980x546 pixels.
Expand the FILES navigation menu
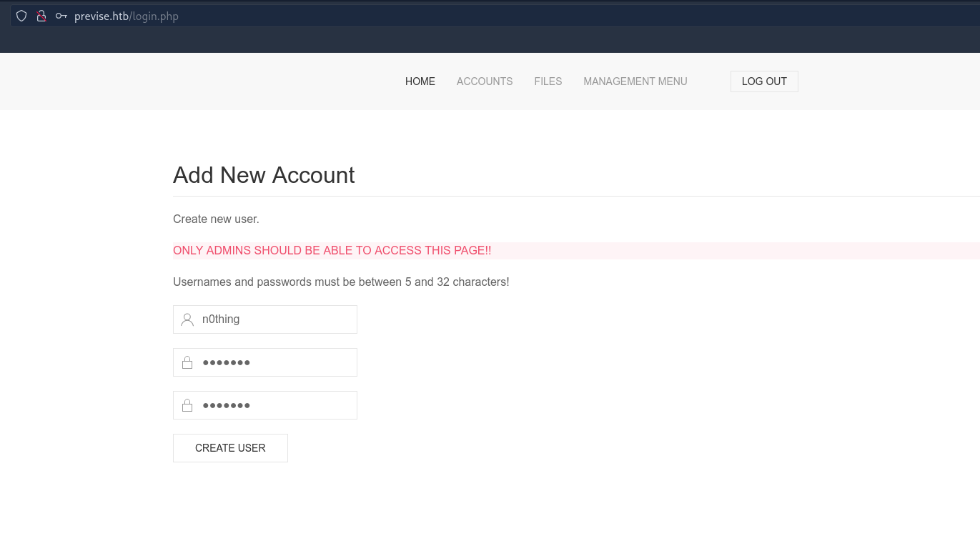(x=548, y=81)
